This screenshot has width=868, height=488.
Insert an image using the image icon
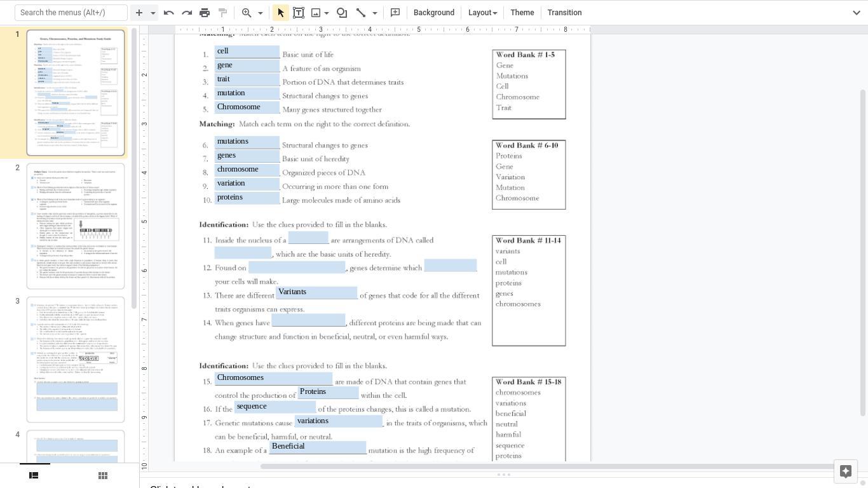(x=316, y=13)
